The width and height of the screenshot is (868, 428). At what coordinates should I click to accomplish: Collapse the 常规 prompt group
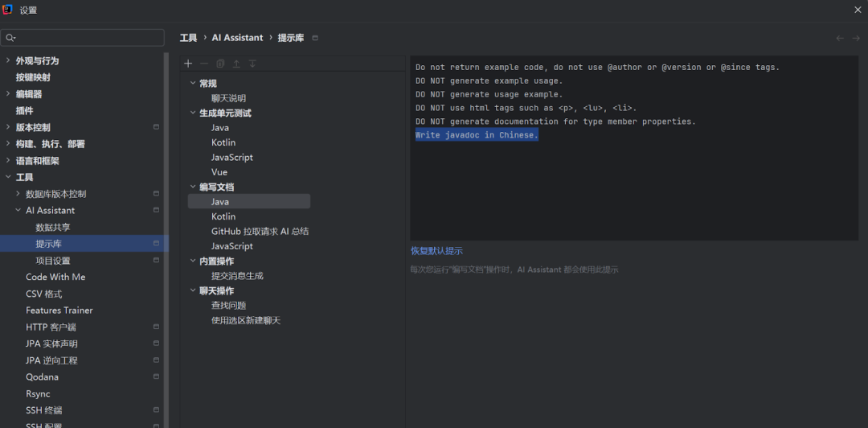click(193, 83)
